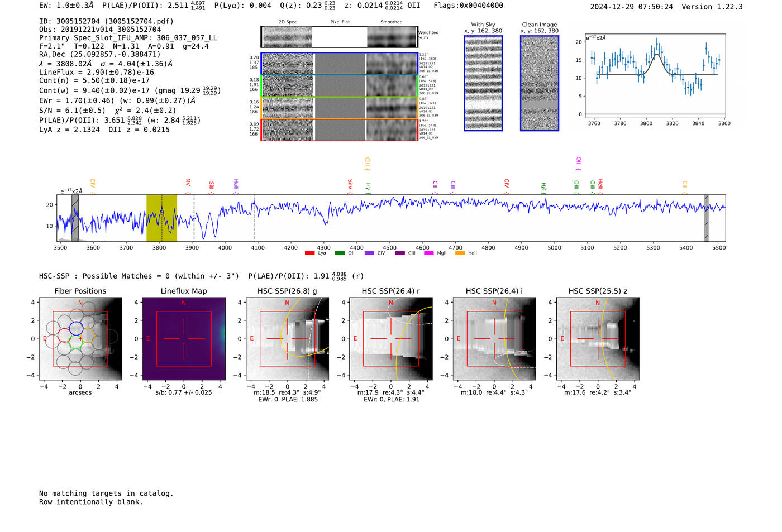
Task: Open the Lineflux Map panel
Action: point(184,339)
